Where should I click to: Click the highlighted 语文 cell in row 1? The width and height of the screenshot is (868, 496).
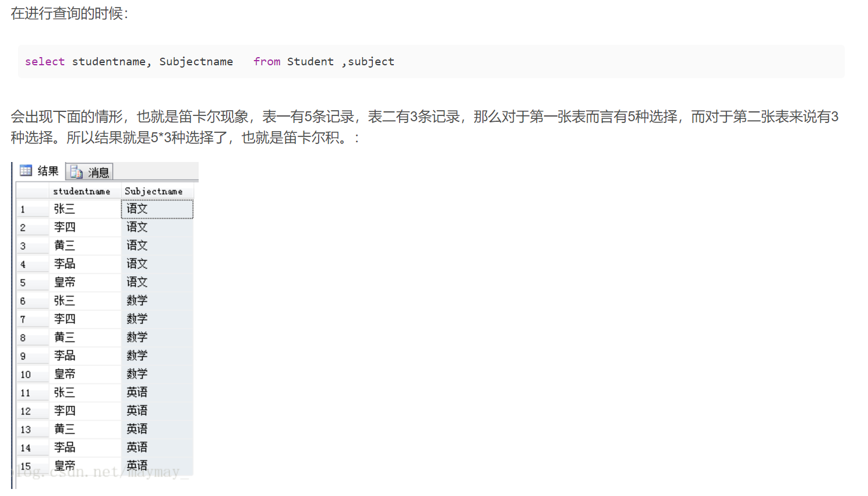click(157, 209)
